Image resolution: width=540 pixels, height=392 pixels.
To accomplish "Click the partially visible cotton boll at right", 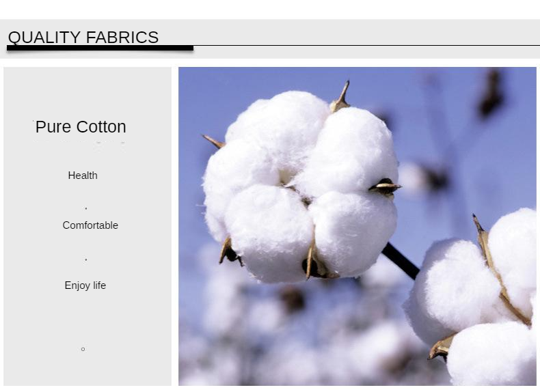I will click(472, 299).
